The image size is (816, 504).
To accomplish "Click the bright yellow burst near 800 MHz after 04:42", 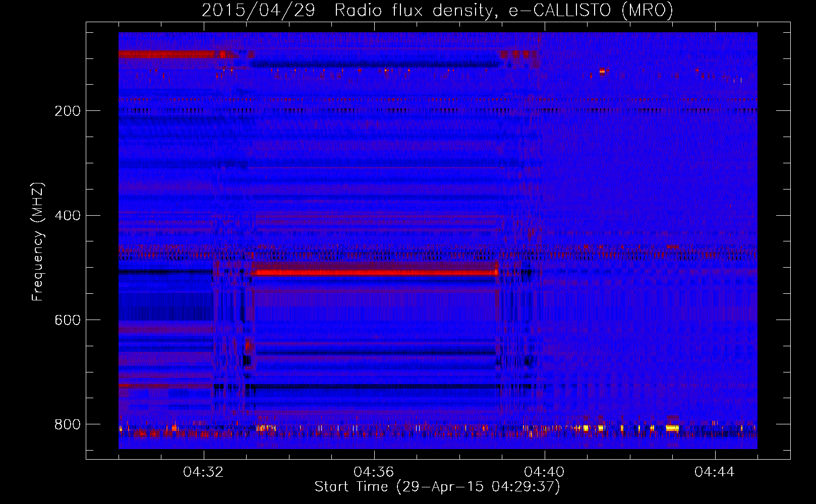I will click(672, 428).
